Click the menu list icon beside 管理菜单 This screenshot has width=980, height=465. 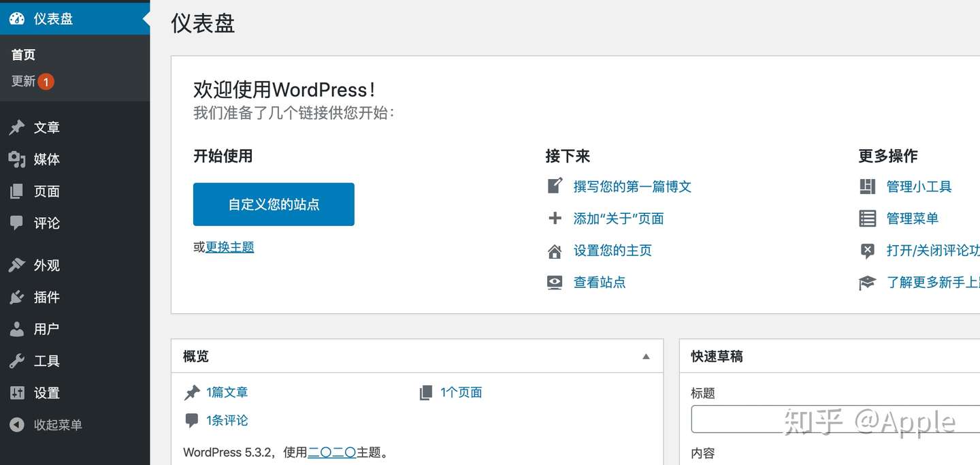pos(868,219)
